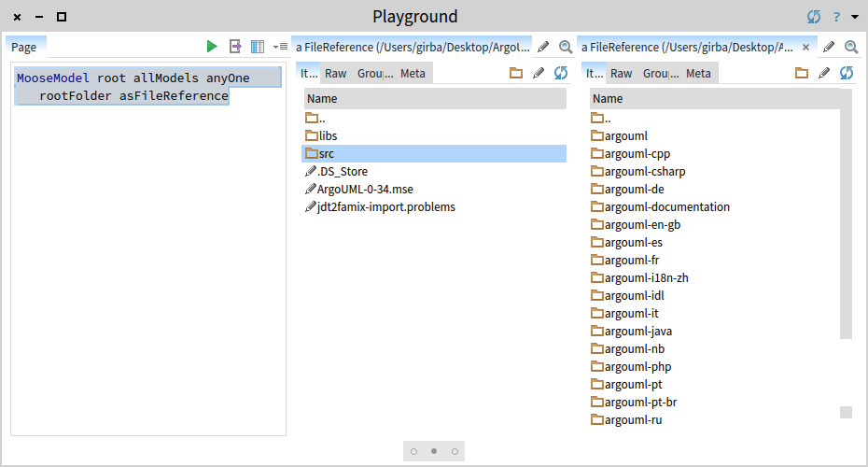Select the argouml-de folder
This screenshot has height=467, width=868.
coord(714,189)
